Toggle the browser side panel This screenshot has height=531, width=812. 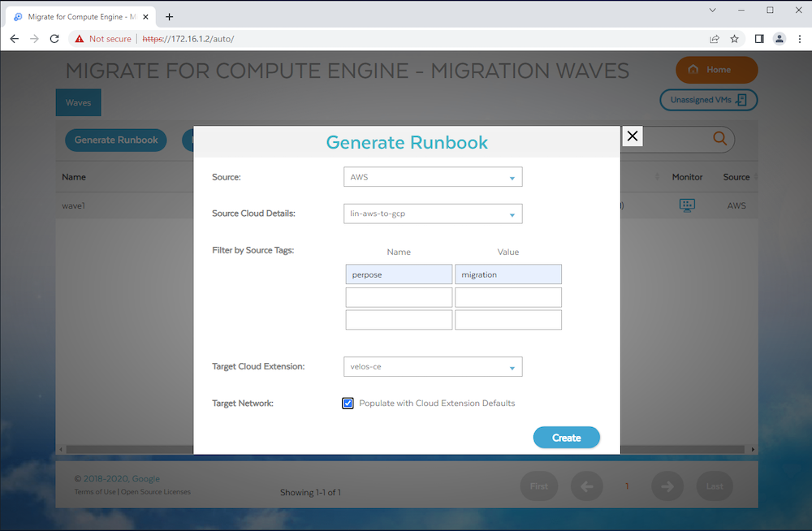(x=759, y=39)
